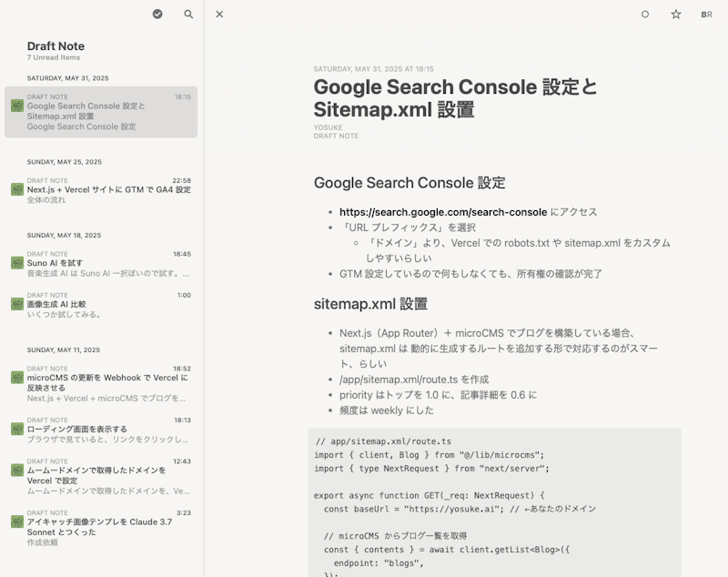Open the 'Suno AI を試す' note
Viewport: 728px width, 577px height.
tap(55, 263)
